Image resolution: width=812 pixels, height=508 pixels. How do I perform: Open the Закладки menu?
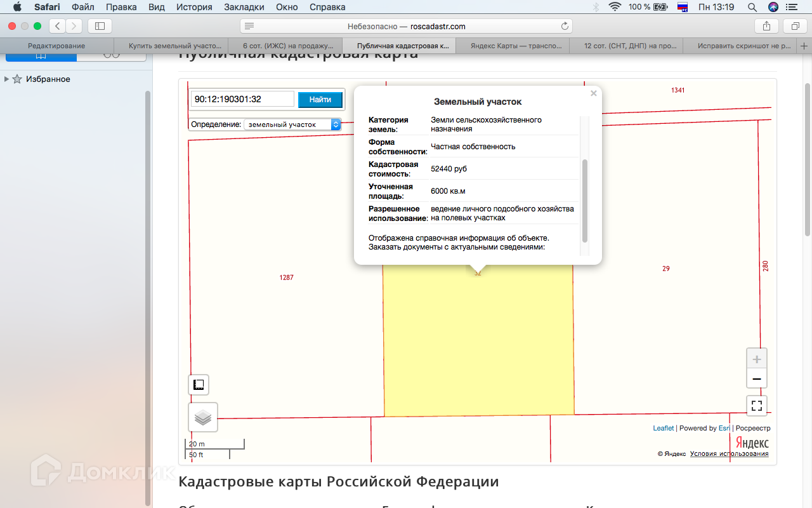coord(244,7)
